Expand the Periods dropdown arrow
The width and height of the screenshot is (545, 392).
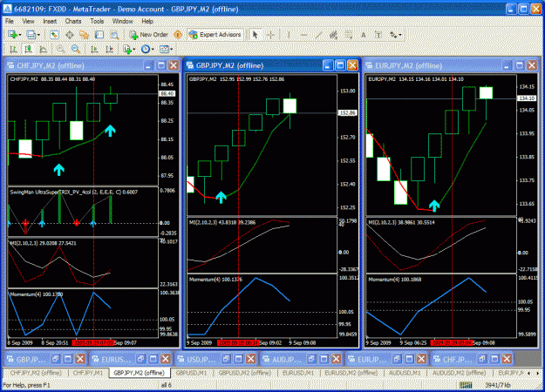tap(153, 50)
